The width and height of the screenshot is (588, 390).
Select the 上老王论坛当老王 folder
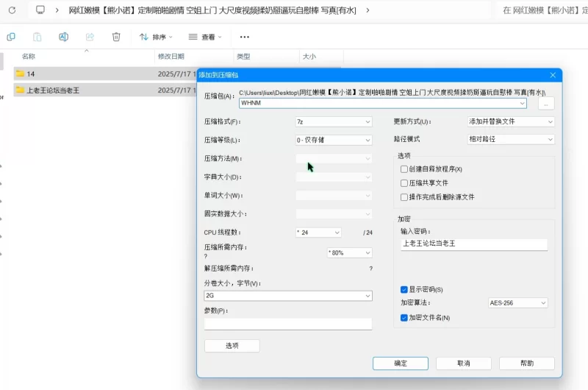(105, 90)
